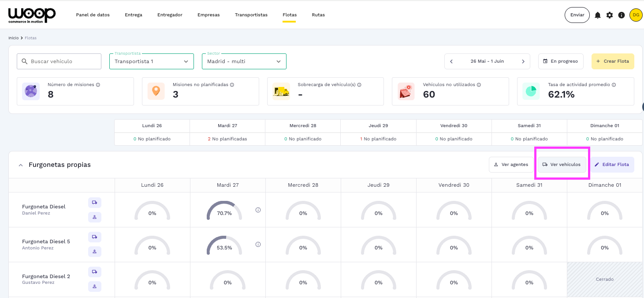Click the Ver vehículos button
644x298 pixels.
(562, 165)
